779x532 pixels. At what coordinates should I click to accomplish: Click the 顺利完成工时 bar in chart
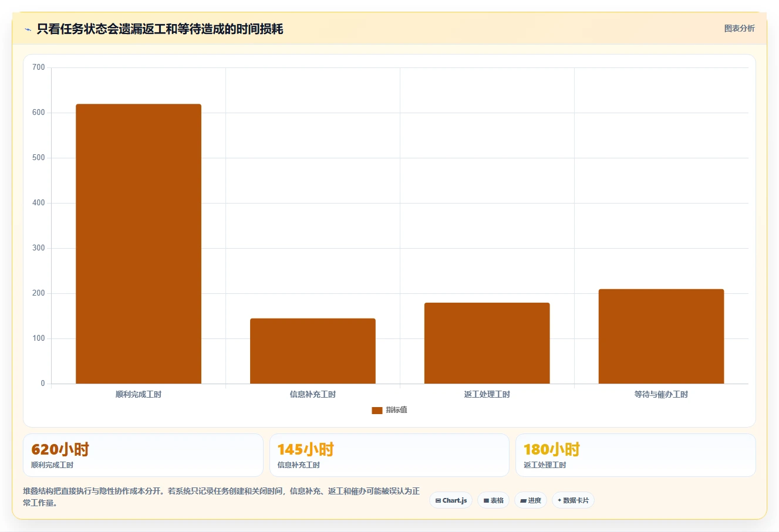click(139, 244)
